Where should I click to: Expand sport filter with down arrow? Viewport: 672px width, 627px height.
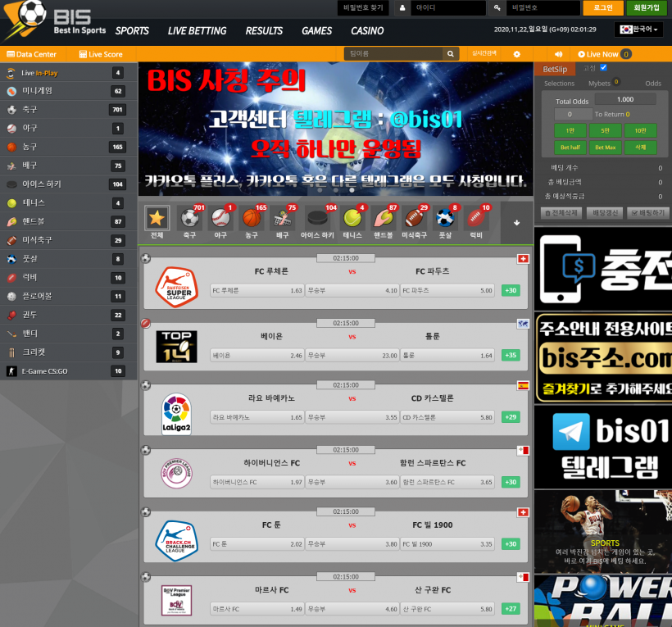coord(516,222)
